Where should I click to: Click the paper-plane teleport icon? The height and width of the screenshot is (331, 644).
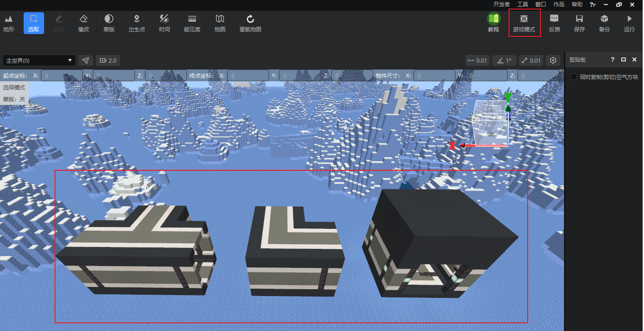coord(86,60)
